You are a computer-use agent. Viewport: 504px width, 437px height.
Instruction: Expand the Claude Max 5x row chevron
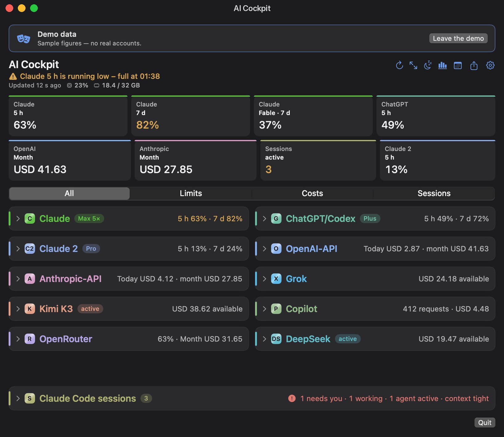coord(18,219)
